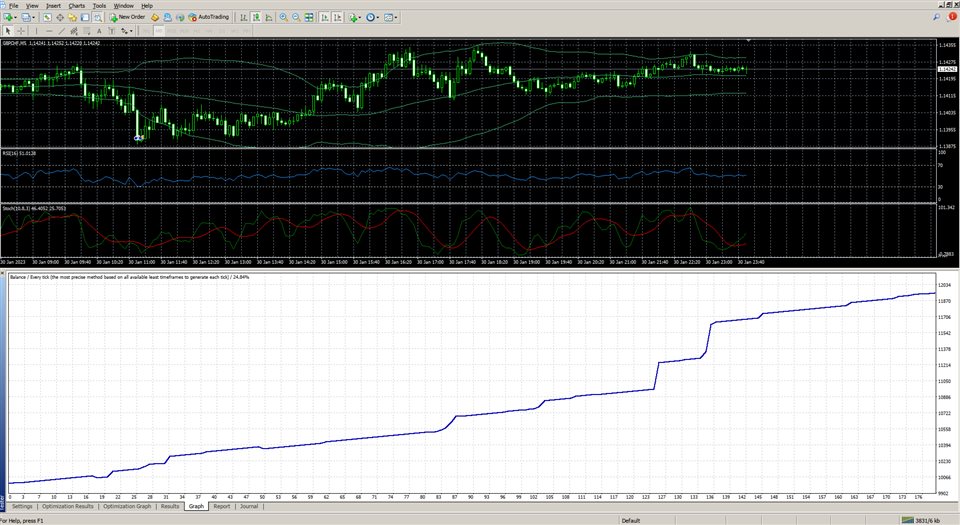This screenshot has width=960, height=525.
Task: Open the Help menu
Action: pyautogui.click(x=147, y=6)
